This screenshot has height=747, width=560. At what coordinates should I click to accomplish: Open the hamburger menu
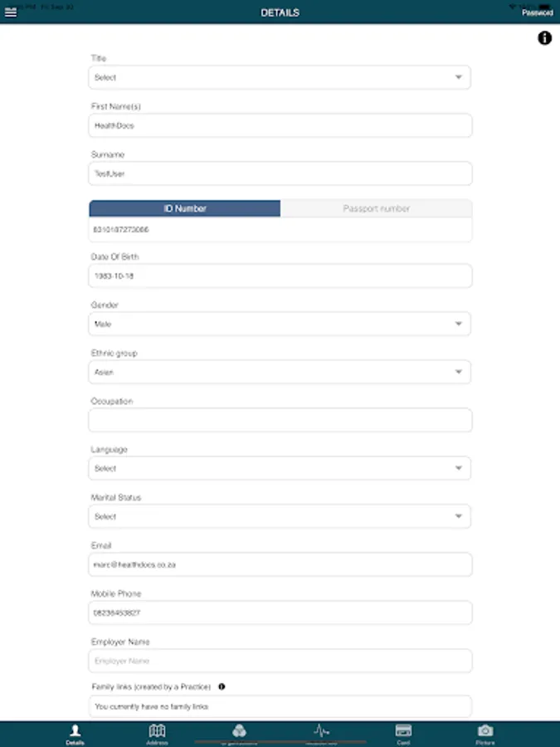click(11, 12)
